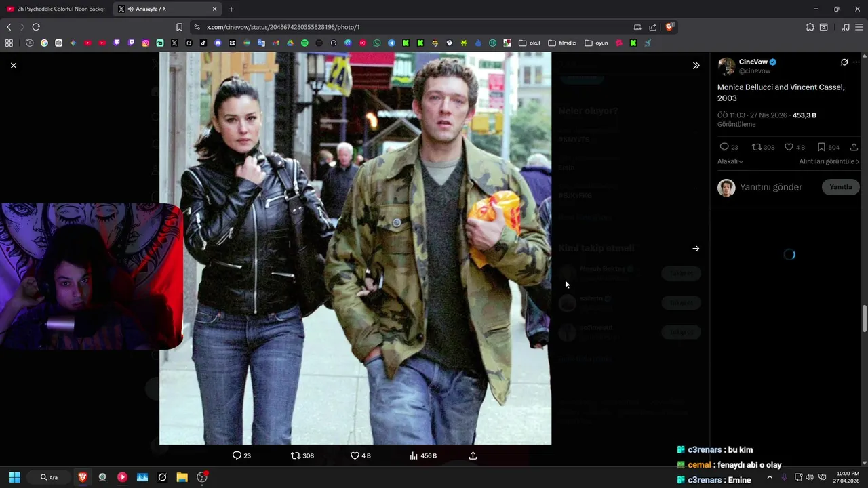Click the repost icon showing 308 below photo
The width and height of the screenshot is (868, 488).
coord(296,455)
